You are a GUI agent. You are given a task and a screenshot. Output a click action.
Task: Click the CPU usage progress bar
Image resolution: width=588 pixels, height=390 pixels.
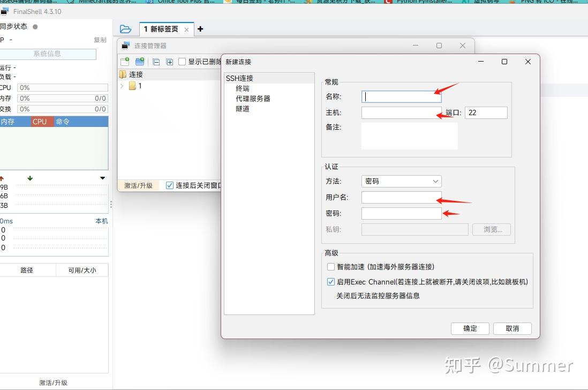coord(62,87)
